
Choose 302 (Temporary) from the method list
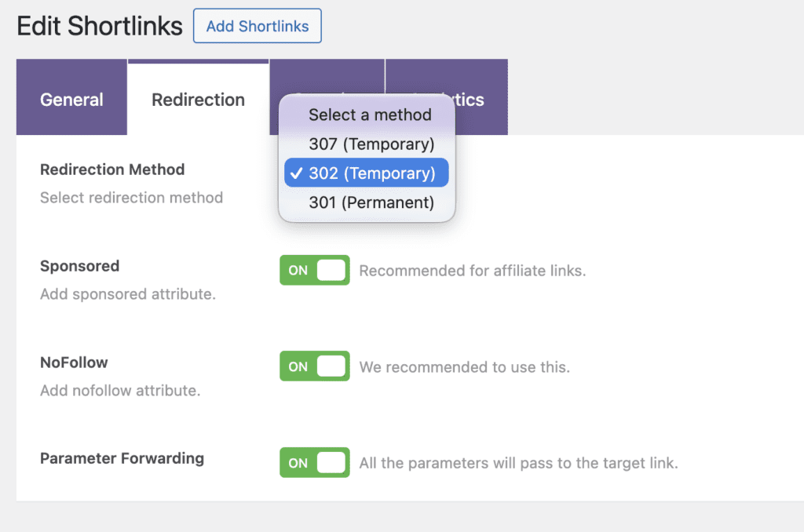[x=366, y=173]
